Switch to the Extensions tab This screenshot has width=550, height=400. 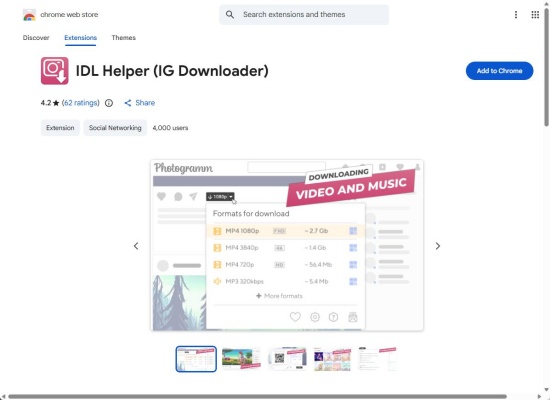[x=80, y=38]
